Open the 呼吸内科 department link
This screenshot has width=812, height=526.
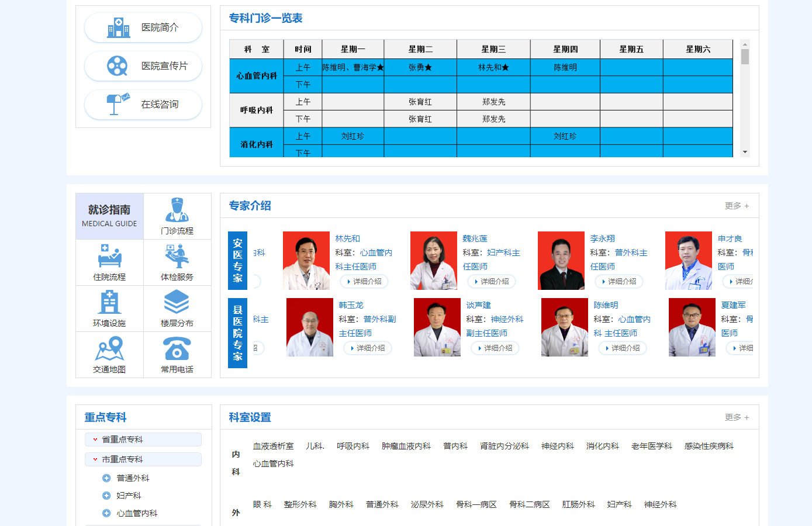tap(353, 446)
